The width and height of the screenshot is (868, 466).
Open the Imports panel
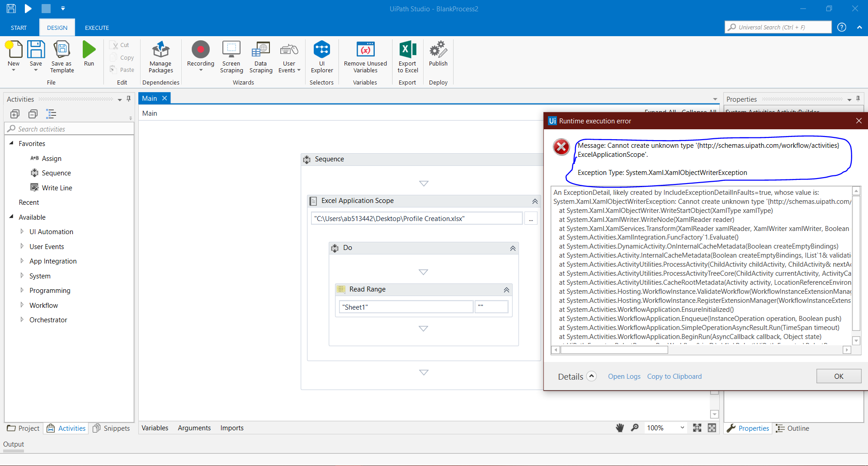click(x=232, y=428)
